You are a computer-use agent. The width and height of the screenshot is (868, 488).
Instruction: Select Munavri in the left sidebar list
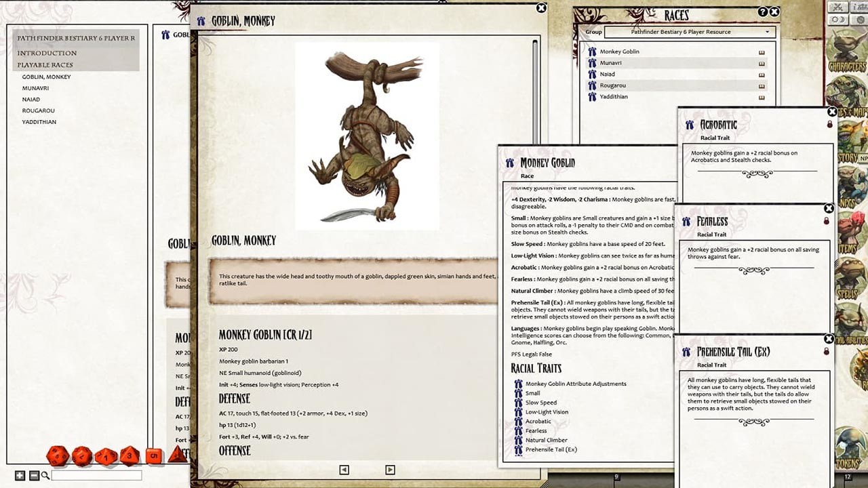click(35, 87)
